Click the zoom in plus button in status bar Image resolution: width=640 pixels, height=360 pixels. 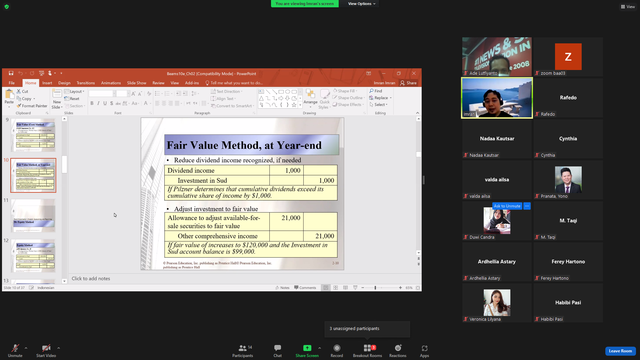tap(400, 288)
